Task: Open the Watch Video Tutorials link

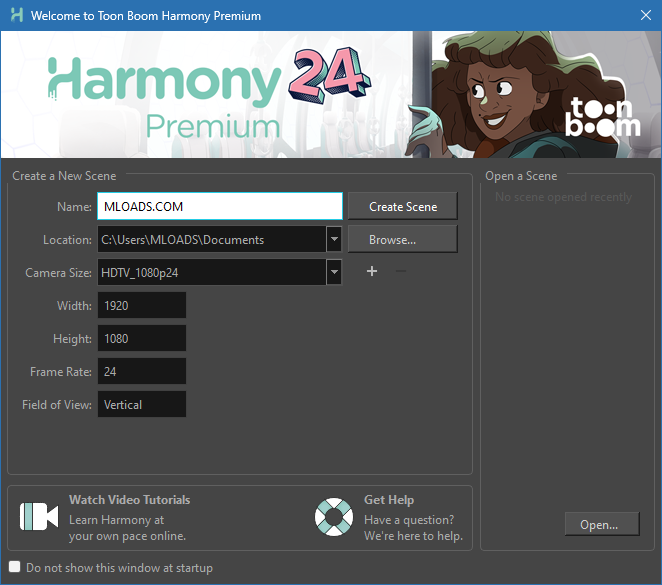Action: pyautogui.click(x=130, y=500)
